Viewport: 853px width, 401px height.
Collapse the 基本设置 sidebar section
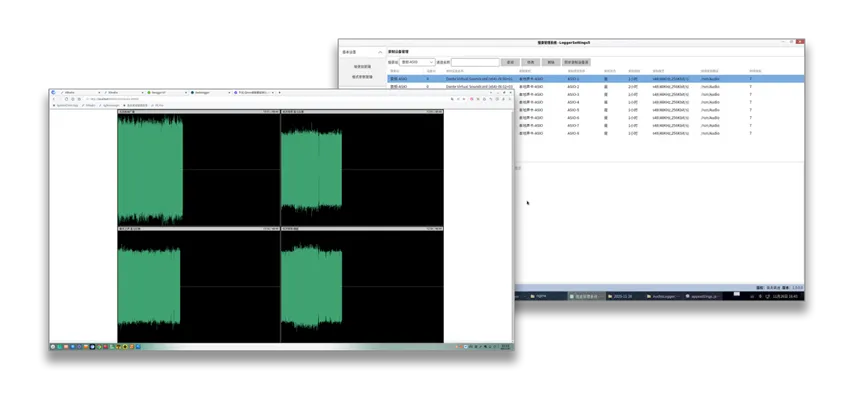379,51
